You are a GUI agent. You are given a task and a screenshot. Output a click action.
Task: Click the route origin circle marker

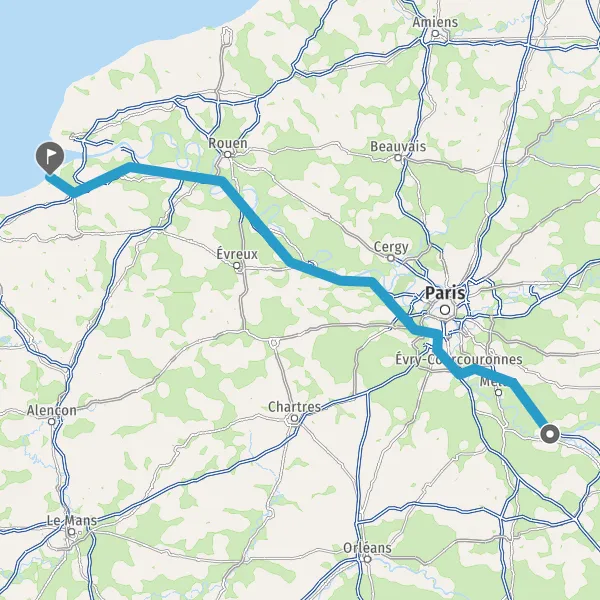(x=550, y=434)
